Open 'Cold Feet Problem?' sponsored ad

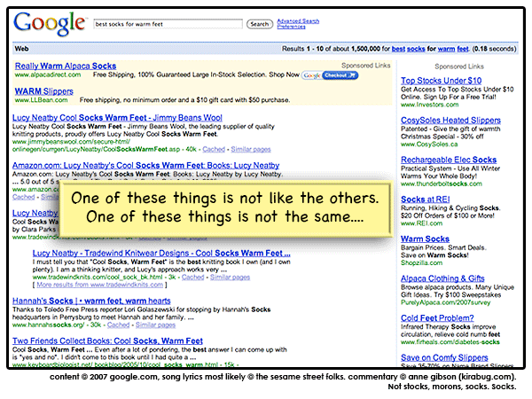pyautogui.click(x=437, y=318)
